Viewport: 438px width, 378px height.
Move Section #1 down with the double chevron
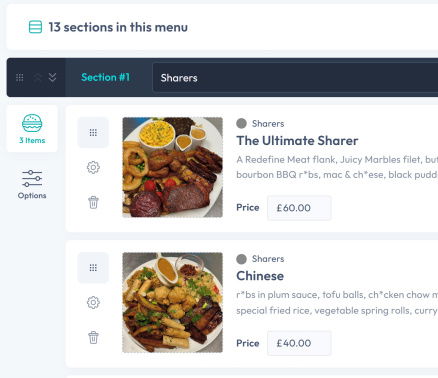(52, 78)
